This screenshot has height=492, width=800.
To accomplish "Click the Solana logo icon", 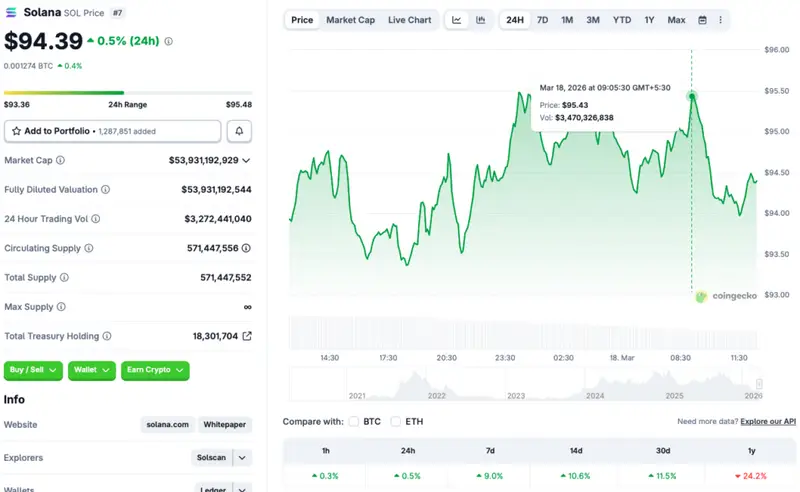I will click(x=11, y=12).
